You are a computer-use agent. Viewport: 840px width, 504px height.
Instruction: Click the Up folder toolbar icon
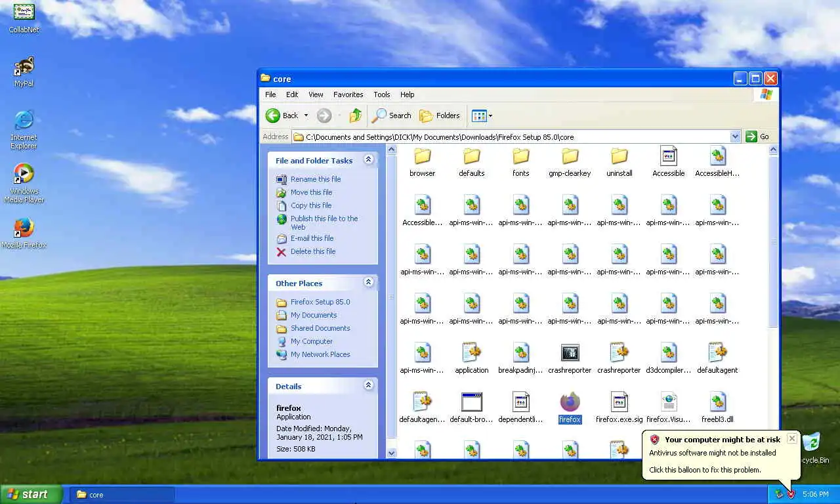355,115
